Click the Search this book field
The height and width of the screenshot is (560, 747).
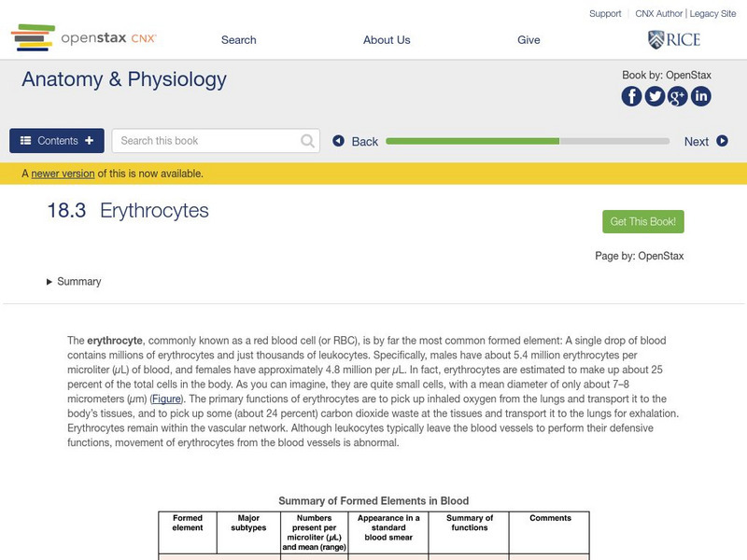pos(207,141)
